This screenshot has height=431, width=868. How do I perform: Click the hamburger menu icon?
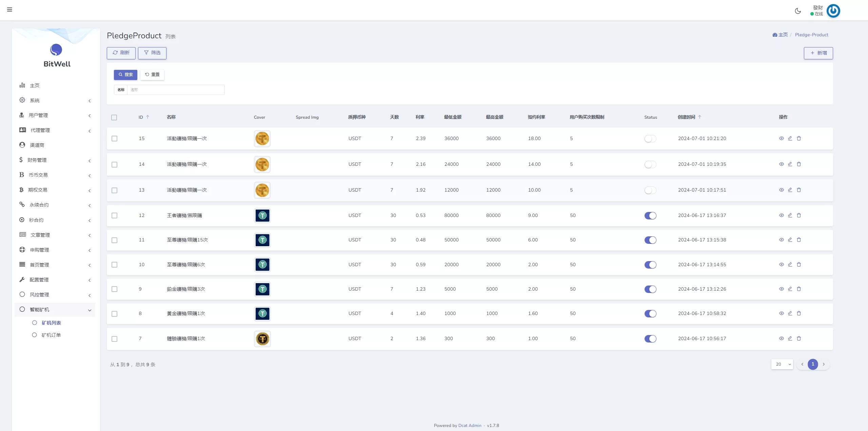[x=9, y=9]
